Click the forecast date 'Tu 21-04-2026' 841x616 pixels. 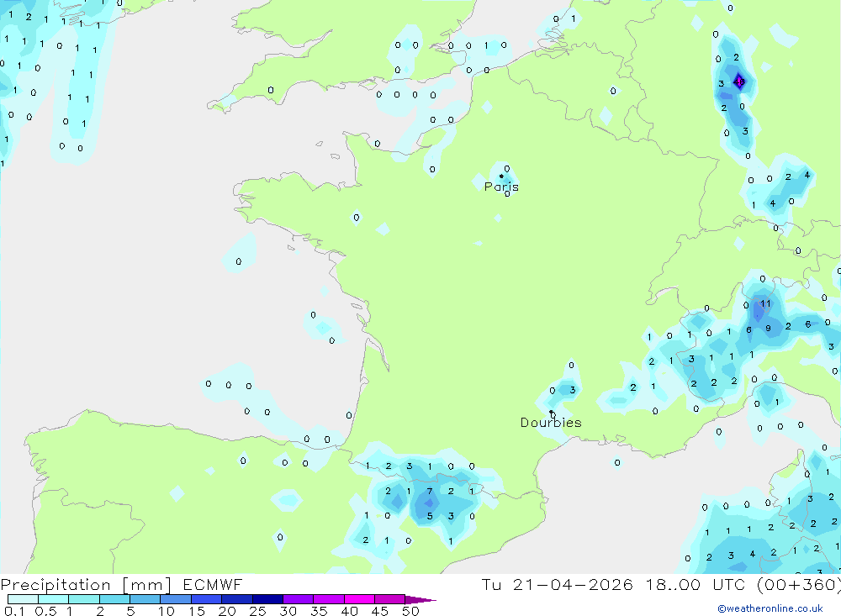click(558, 584)
